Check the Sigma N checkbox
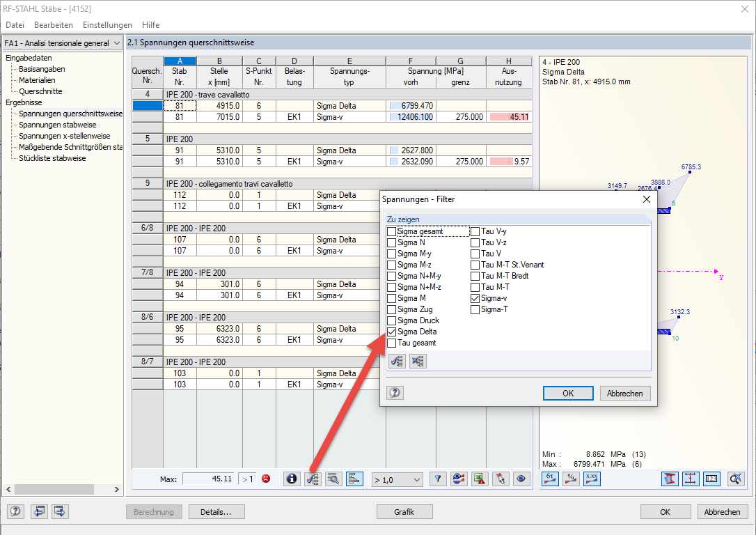This screenshot has width=756, height=535. 391,242
